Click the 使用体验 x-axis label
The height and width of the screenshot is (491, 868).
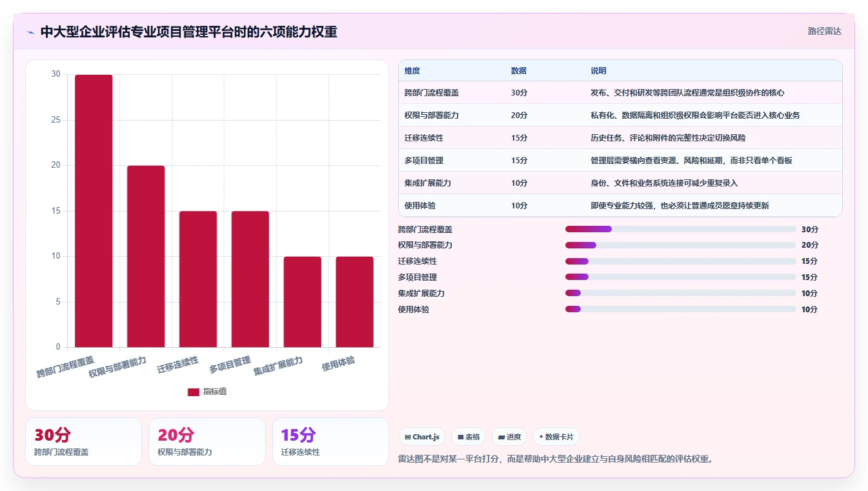coord(339,364)
